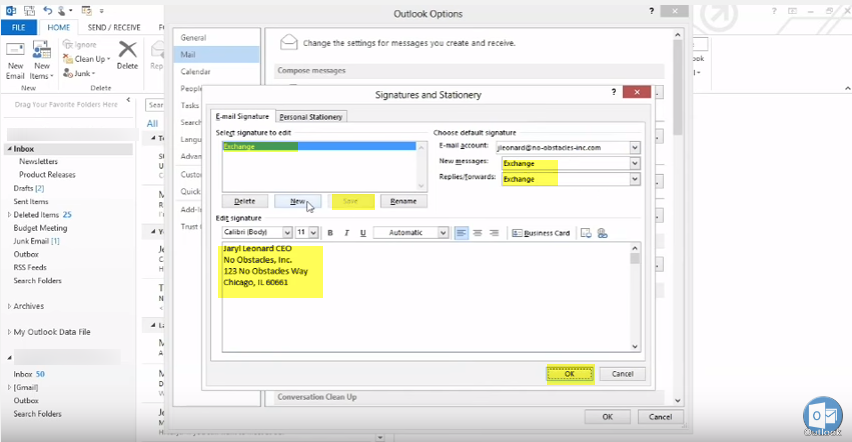Viewport: 852px width, 442px height.
Task: Expand the Archives folder
Action: pyautogui.click(x=9, y=306)
